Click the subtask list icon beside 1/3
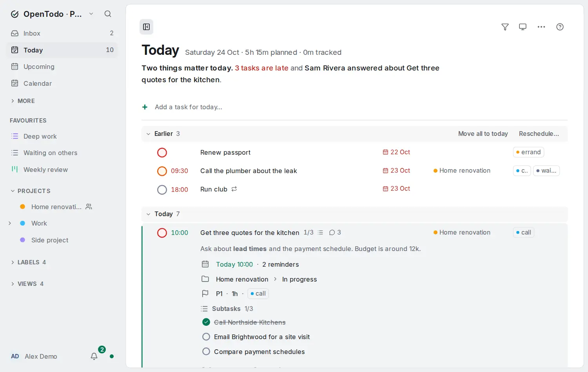The image size is (588, 372). [x=320, y=233]
